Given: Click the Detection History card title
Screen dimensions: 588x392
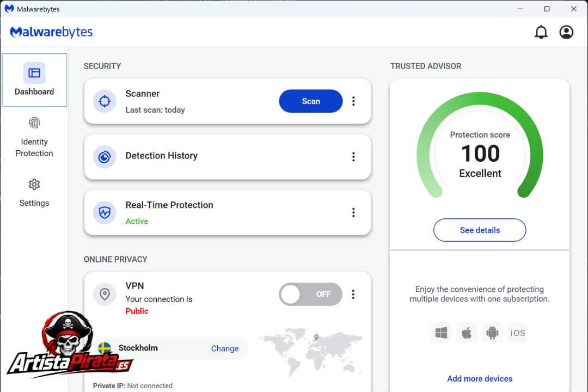Looking at the screenshot, I should pyautogui.click(x=161, y=156).
